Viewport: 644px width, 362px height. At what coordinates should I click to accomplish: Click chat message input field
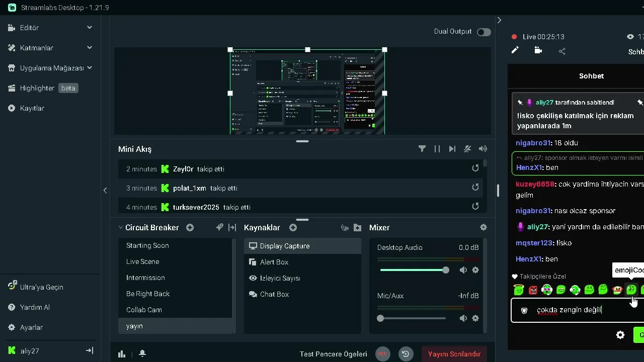point(578,310)
